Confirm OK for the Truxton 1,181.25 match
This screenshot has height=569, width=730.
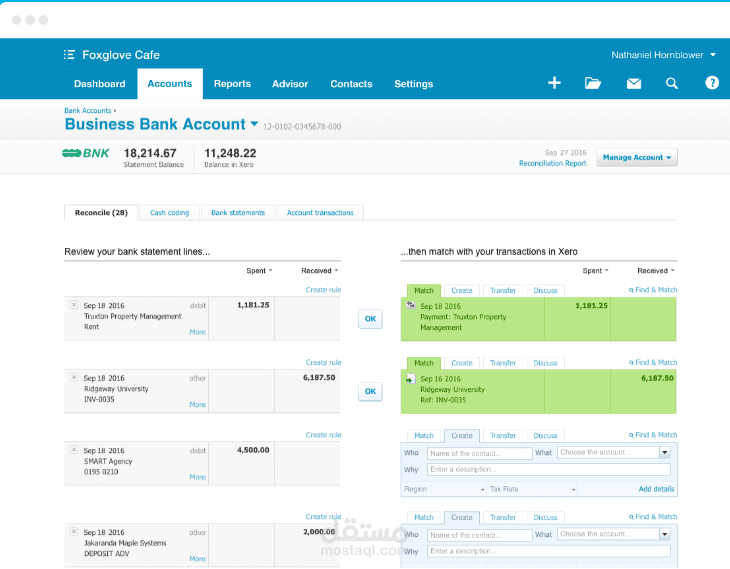(370, 319)
